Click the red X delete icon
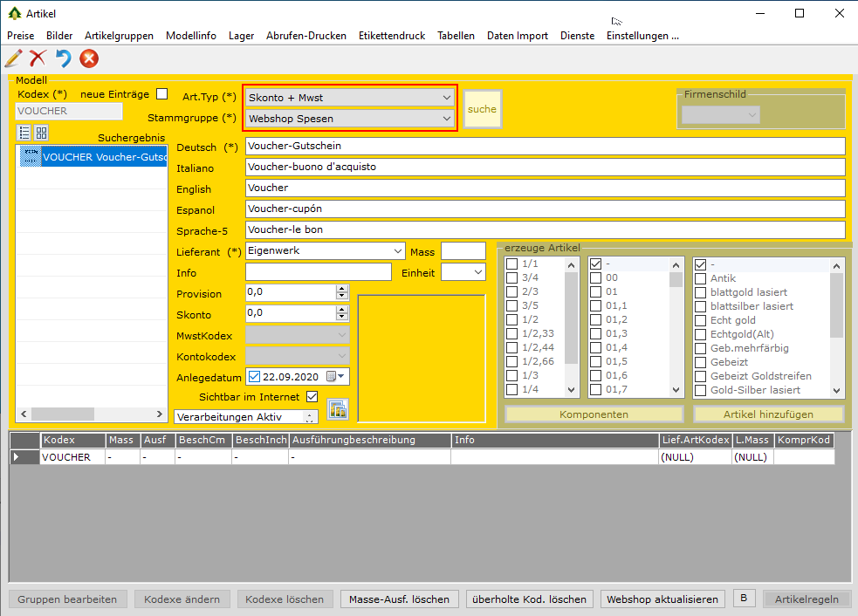 38,58
